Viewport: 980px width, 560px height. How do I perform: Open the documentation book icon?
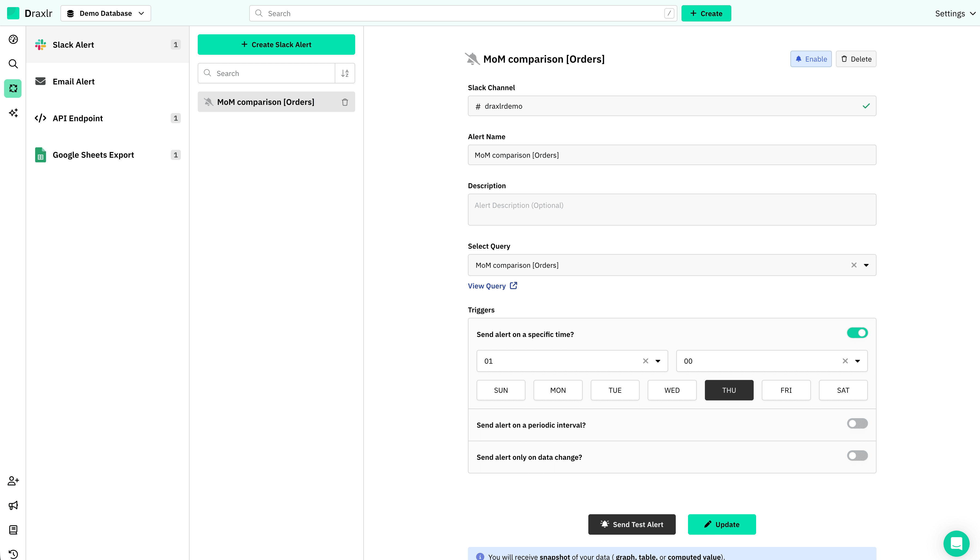coord(13,530)
